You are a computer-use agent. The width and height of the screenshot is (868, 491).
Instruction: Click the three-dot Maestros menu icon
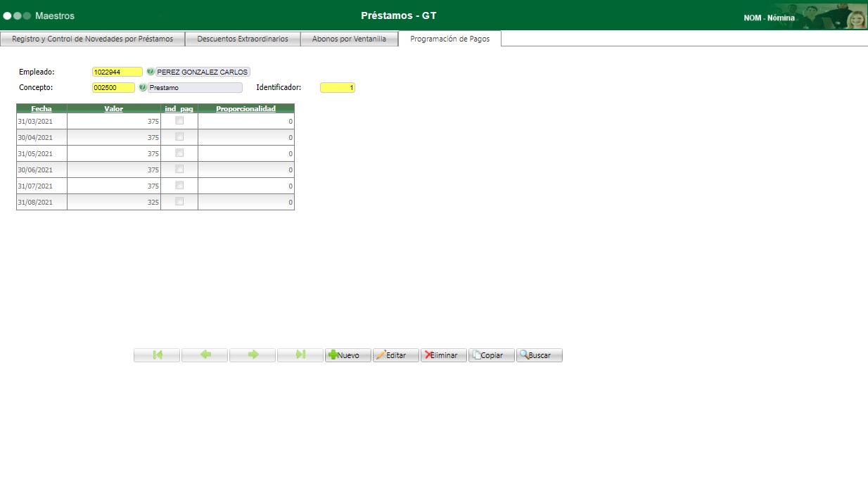pyautogui.click(x=17, y=15)
